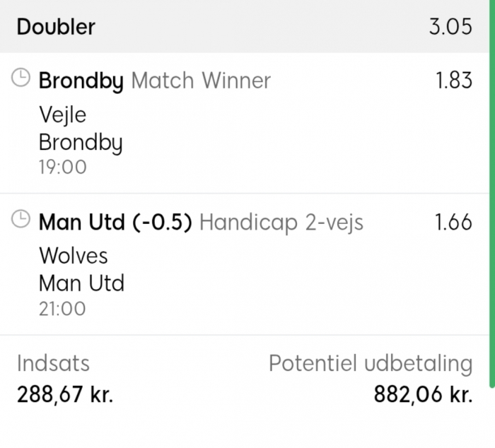
Task: Click the 21:00 kickoff time
Action: (x=62, y=309)
